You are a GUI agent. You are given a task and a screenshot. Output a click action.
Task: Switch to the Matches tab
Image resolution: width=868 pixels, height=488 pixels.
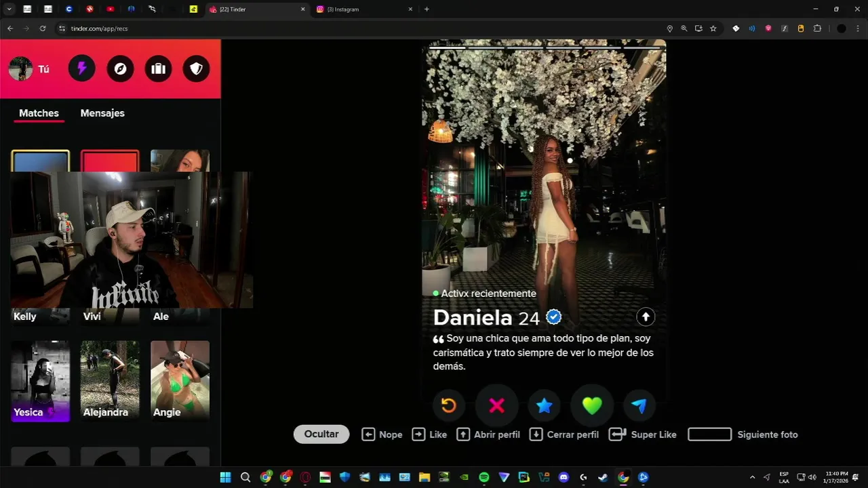click(39, 113)
